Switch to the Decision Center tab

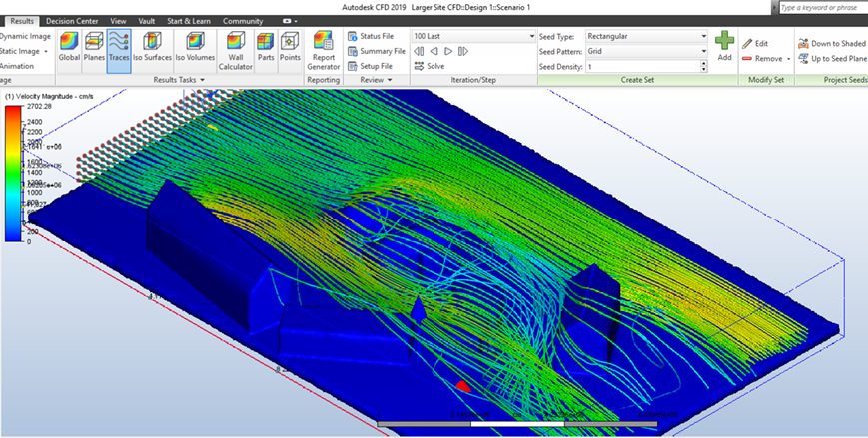click(x=74, y=20)
